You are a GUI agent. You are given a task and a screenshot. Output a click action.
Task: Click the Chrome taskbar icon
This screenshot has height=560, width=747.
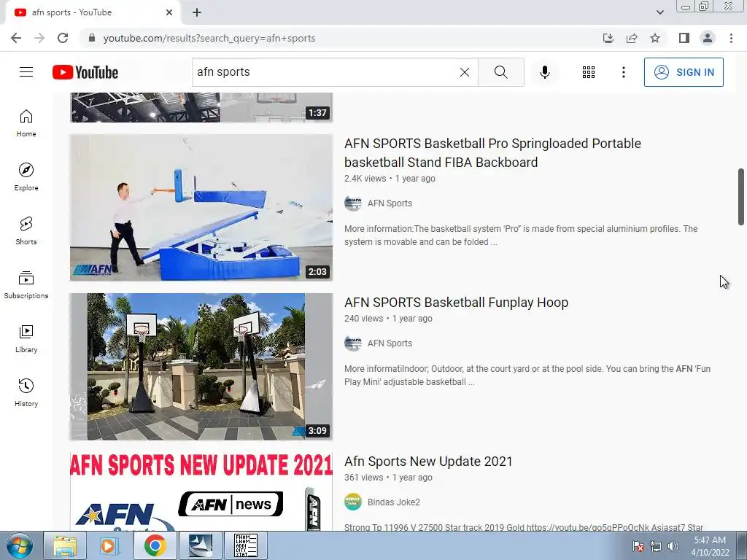coord(155,545)
